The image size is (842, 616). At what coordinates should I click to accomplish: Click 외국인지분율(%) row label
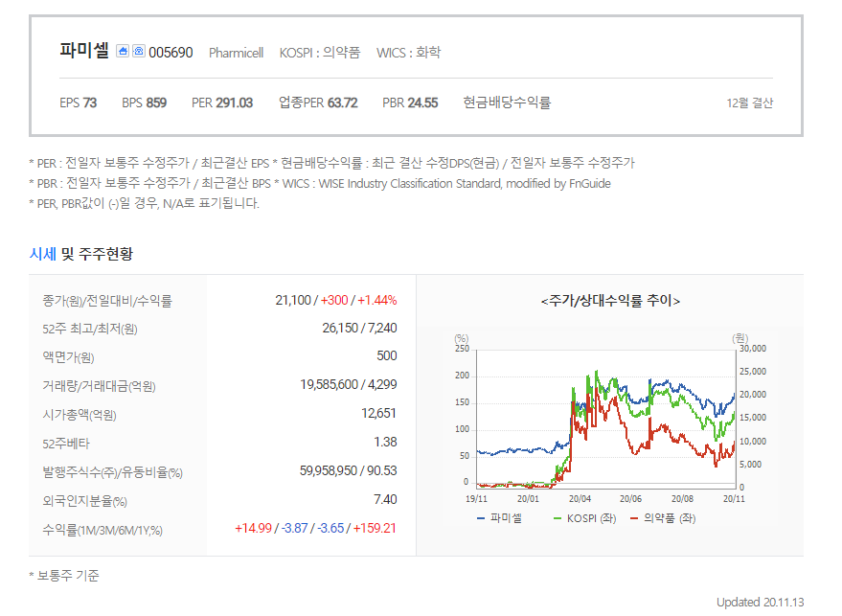point(85,501)
